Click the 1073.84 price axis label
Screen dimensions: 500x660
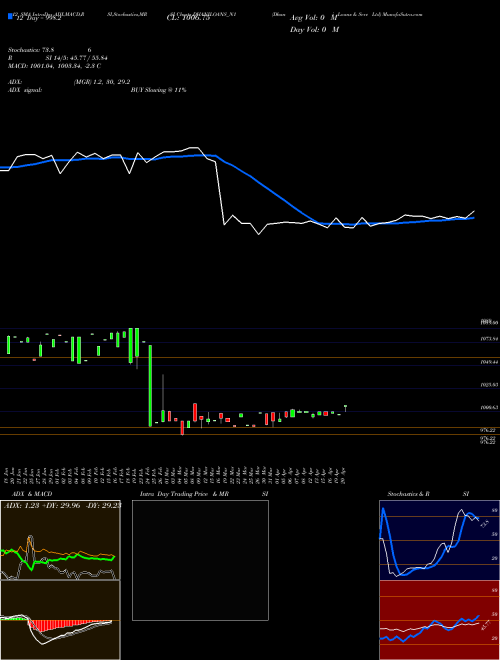[489, 338]
